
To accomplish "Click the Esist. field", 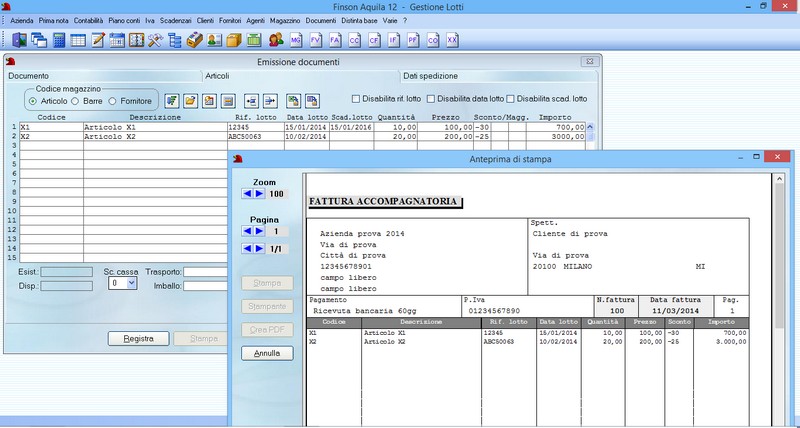I will click(x=66, y=272).
